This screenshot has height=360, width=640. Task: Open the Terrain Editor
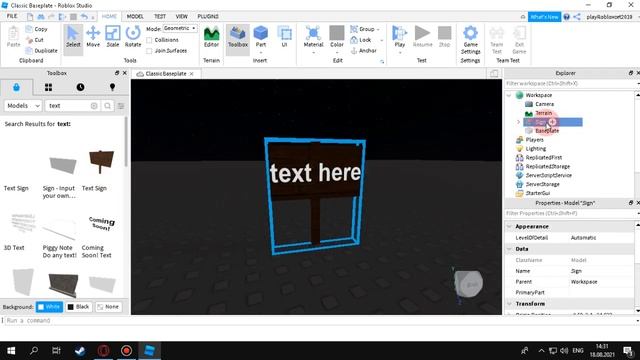[x=211, y=36]
